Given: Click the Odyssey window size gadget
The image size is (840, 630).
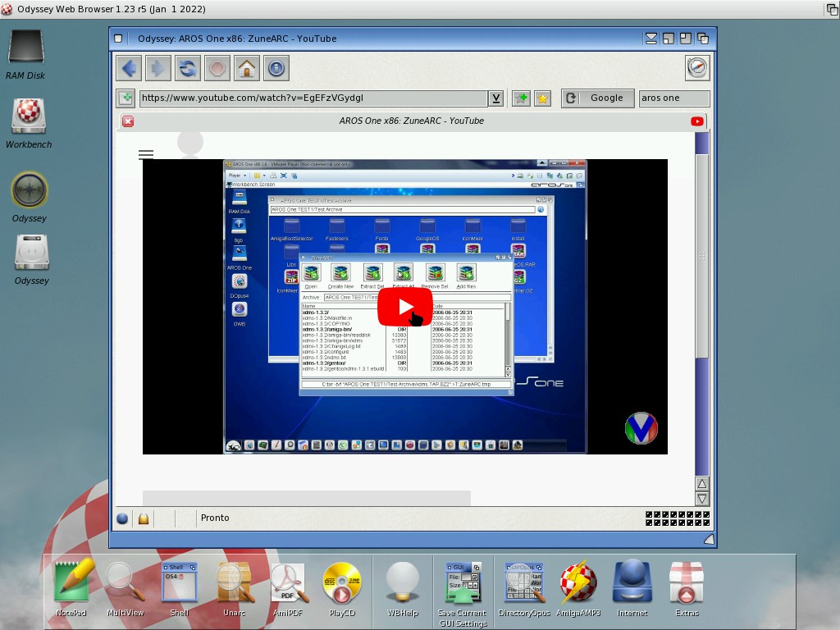Looking at the screenshot, I should [709, 540].
